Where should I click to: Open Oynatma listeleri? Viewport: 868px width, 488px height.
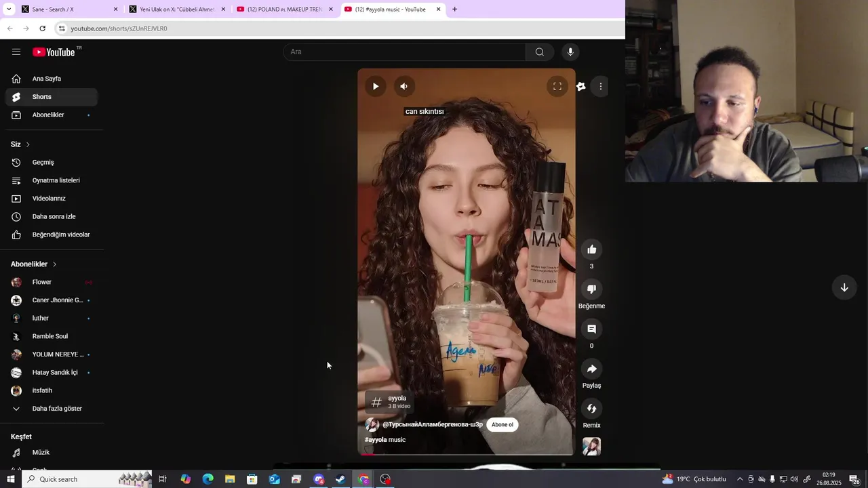tap(52, 180)
